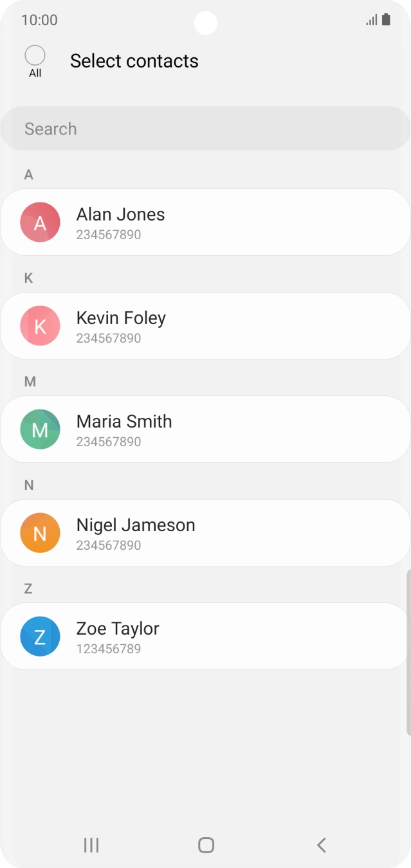Tap the contact list scrollbar handle
Screen dimensions: 411x868
click(x=408, y=652)
